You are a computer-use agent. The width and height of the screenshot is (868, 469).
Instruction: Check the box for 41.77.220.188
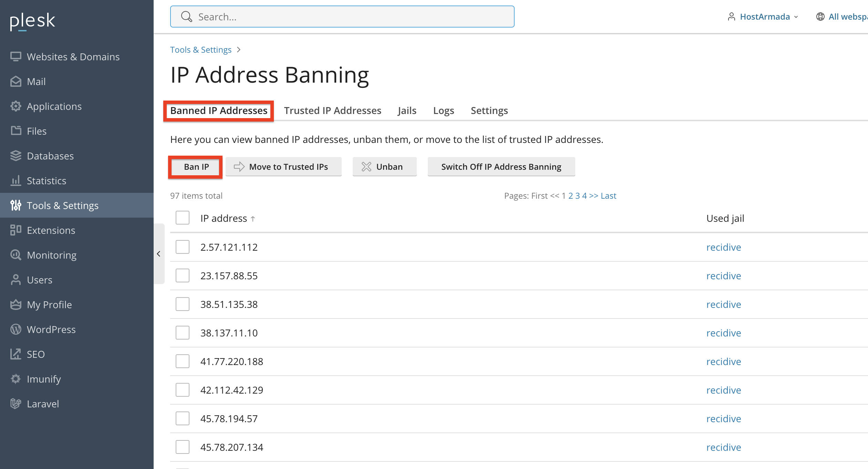click(x=183, y=361)
